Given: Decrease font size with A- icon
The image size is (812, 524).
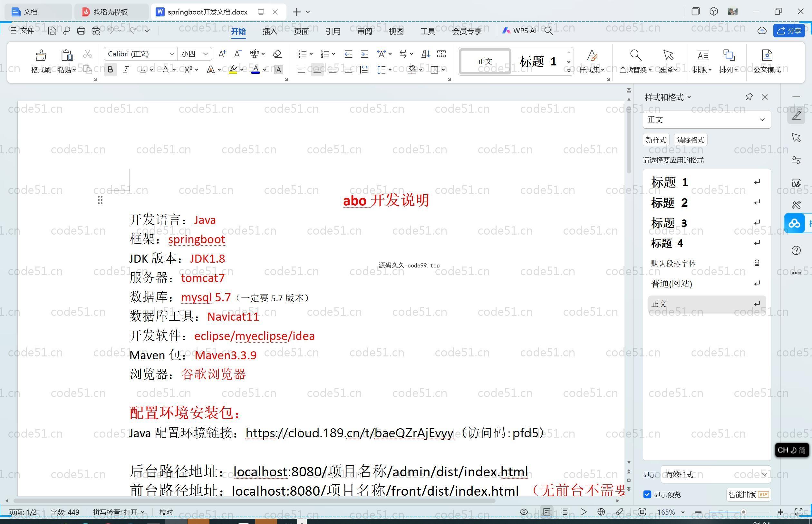Looking at the screenshot, I should click(238, 54).
